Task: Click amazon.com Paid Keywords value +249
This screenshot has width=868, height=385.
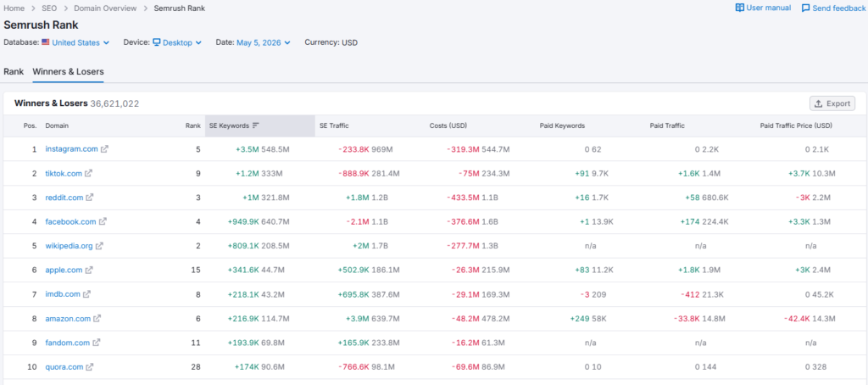Action: click(x=581, y=319)
